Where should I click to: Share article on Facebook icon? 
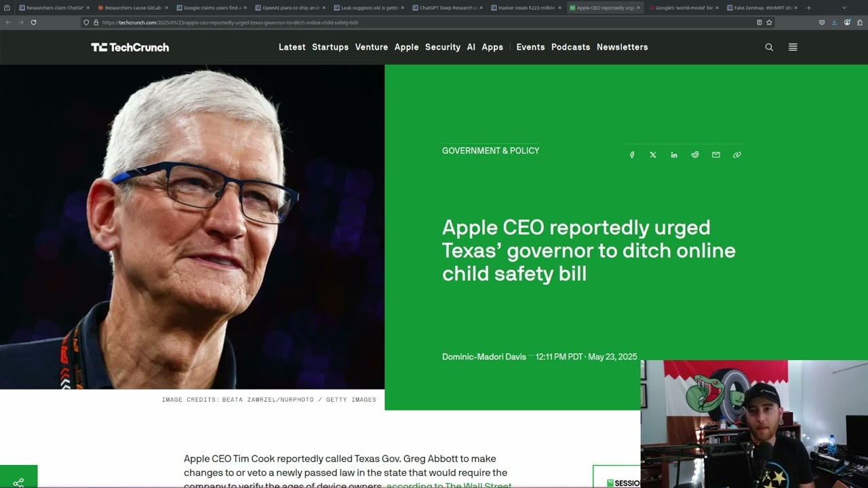coord(632,155)
